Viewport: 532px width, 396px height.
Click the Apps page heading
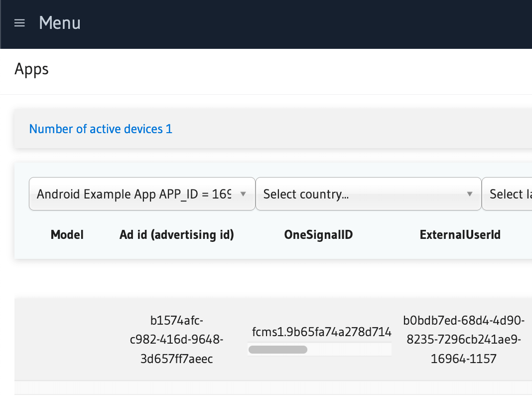pos(31,69)
